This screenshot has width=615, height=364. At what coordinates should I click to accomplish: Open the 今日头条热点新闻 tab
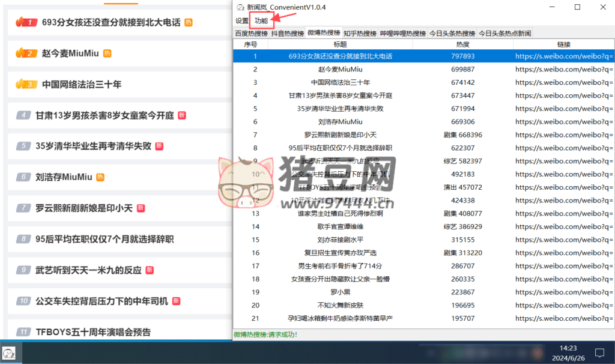coord(504,34)
